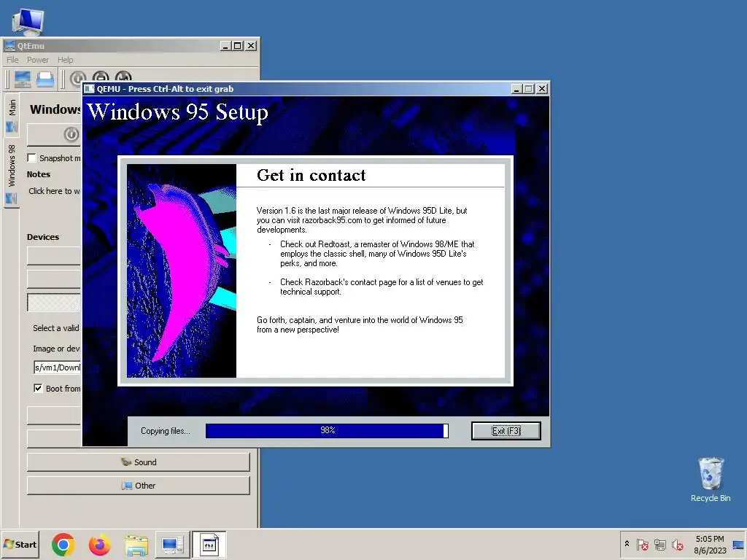Click the 'Go forth, captain' paragraph
747x560 pixels.
[360, 324]
